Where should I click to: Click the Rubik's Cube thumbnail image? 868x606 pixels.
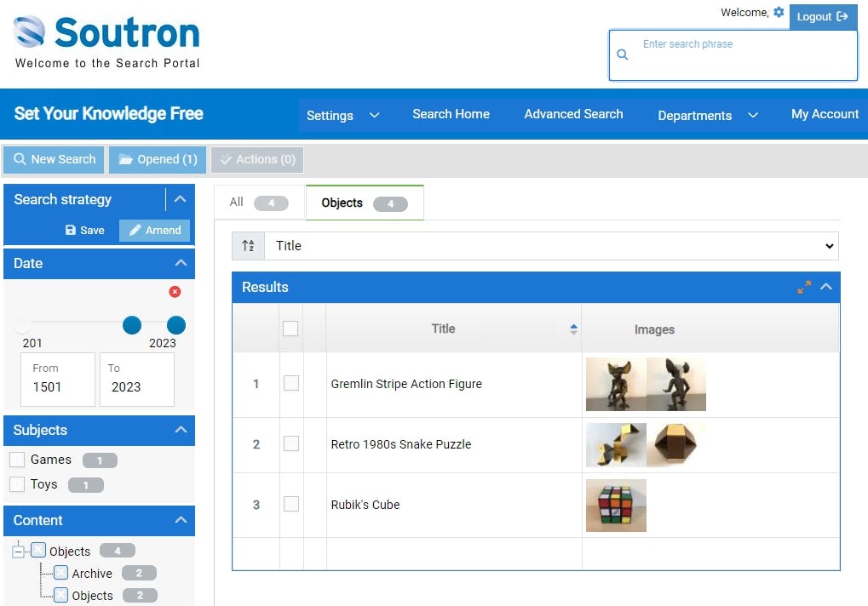pos(616,505)
